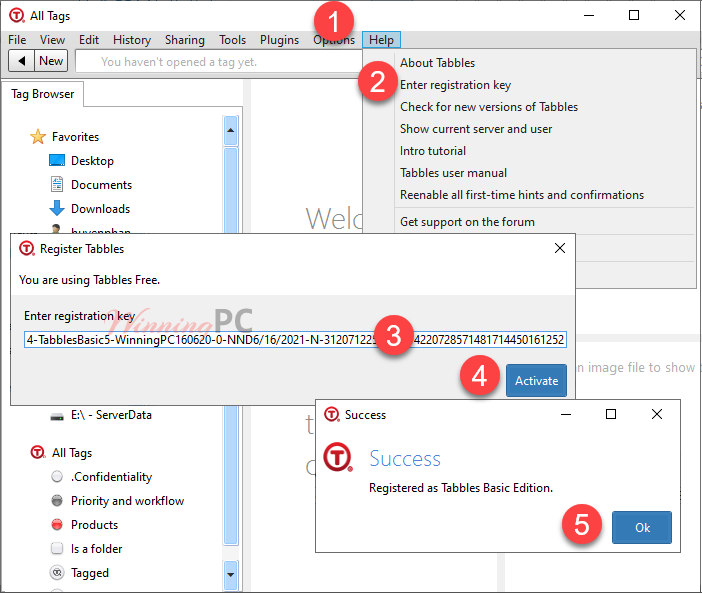Open the Sharing menu
Image resolution: width=702 pixels, height=593 pixels.
tap(184, 40)
